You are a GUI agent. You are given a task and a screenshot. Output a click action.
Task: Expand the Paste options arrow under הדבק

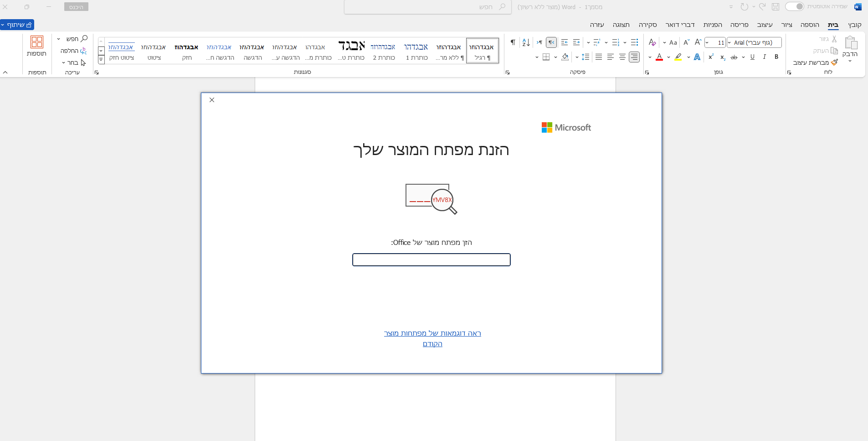(850, 61)
